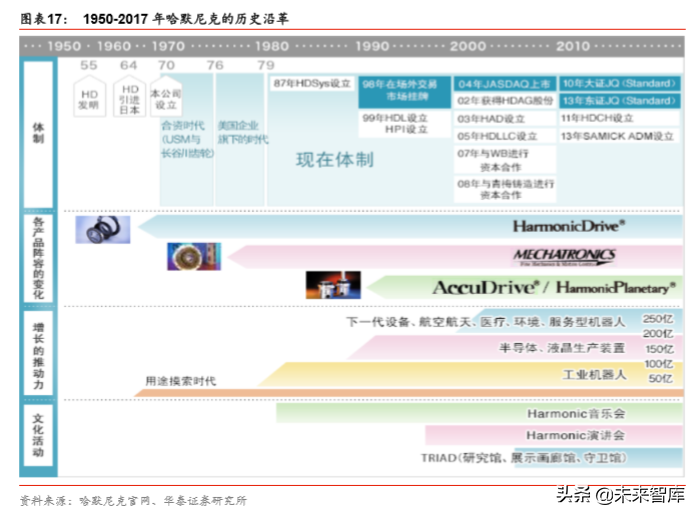The width and height of the screenshot is (699, 518).
Task: Click the "增长的推动力" sidebar label
Action: point(38,353)
